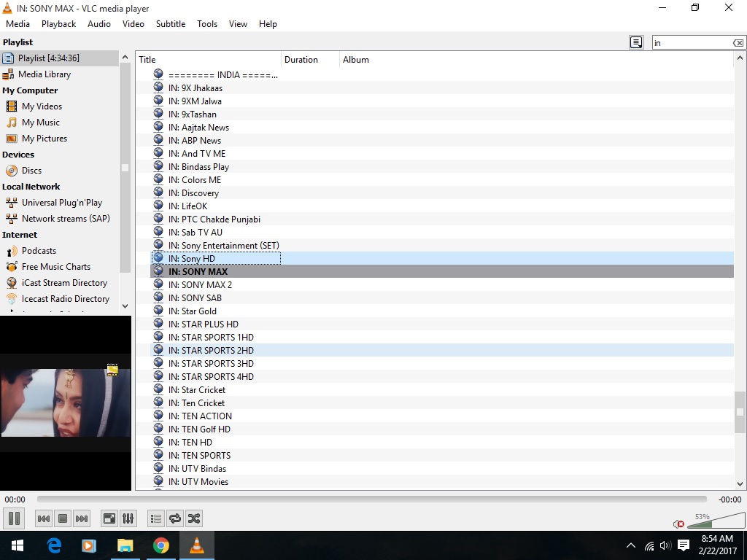Show hidden system tray icons
Viewport: 747px width, 560px height.
click(x=631, y=545)
